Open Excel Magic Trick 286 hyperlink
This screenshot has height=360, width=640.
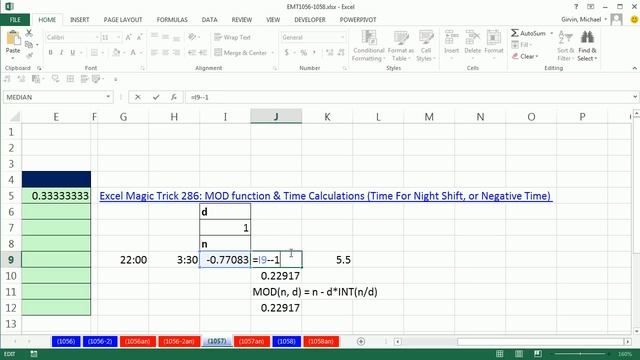click(x=326, y=196)
